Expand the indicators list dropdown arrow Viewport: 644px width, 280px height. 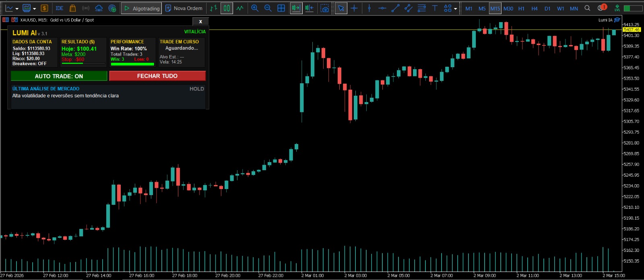pos(35,8)
